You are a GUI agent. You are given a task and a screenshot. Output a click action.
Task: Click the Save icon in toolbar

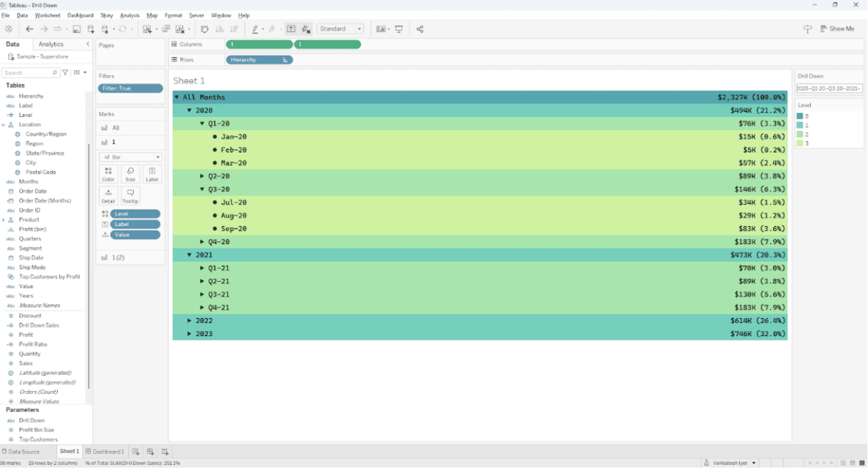77,29
